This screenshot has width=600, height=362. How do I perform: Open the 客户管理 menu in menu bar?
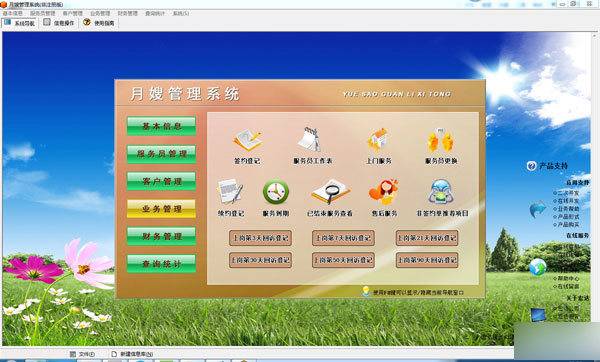click(x=73, y=13)
